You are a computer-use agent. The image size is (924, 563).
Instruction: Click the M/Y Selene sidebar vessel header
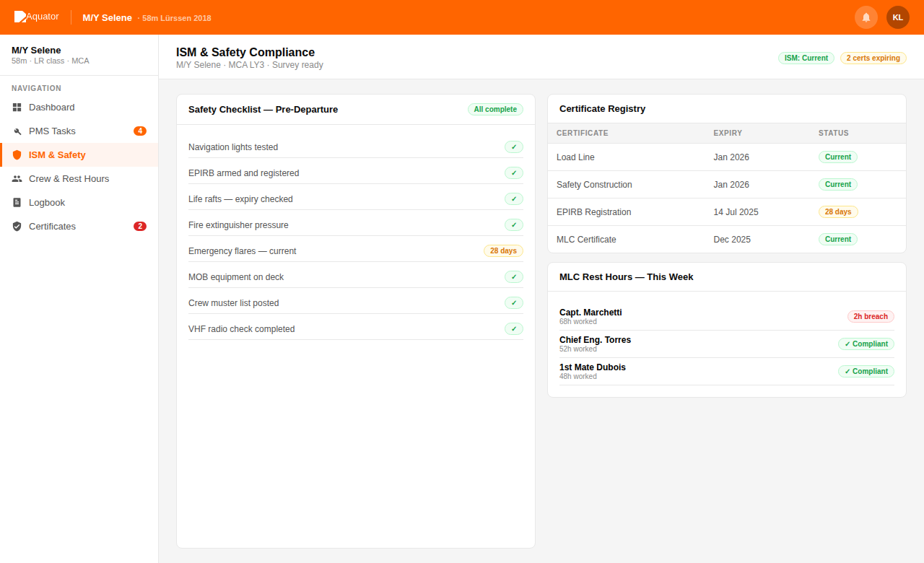click(x=79, y=55)
